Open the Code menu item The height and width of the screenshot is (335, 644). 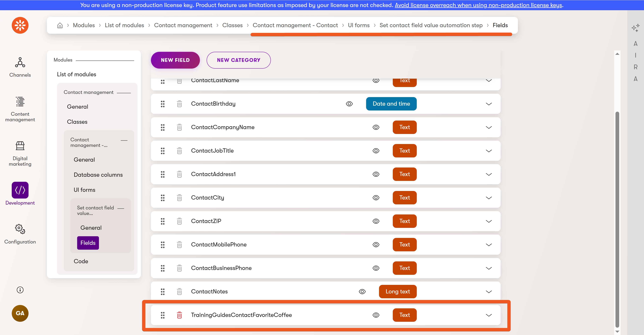(81, 261)
